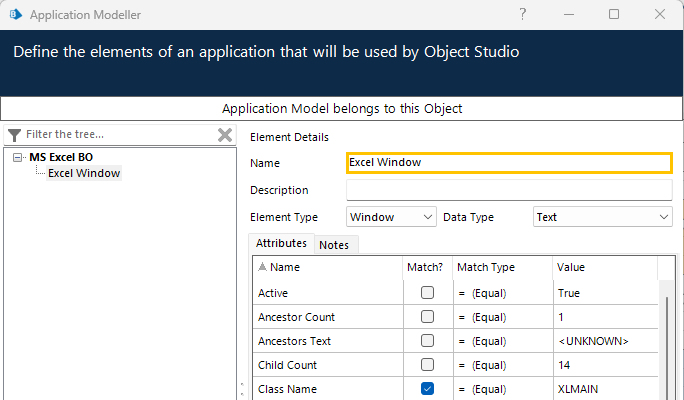Open Match Type for Ancestor Count row

tap(503, 317)
